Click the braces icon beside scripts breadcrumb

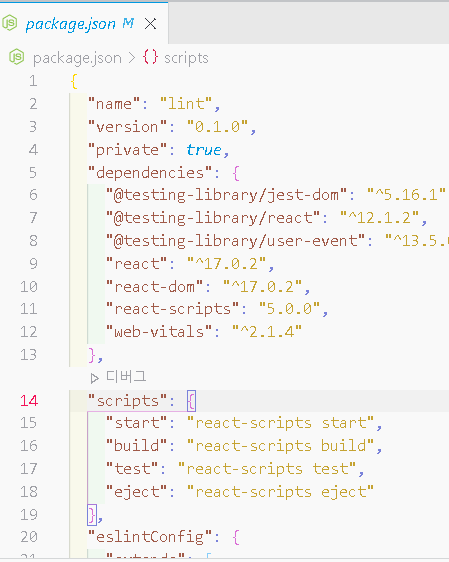(150, 57)
